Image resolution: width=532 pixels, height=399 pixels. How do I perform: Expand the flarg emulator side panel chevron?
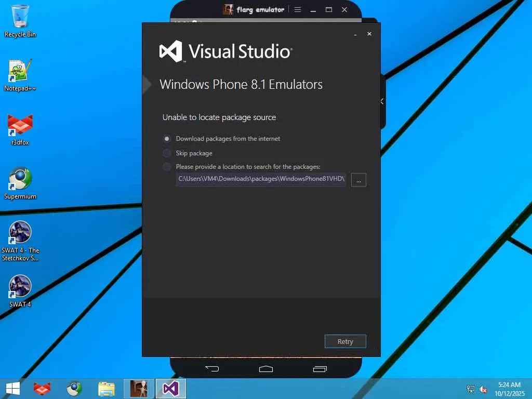click(382, 101)
